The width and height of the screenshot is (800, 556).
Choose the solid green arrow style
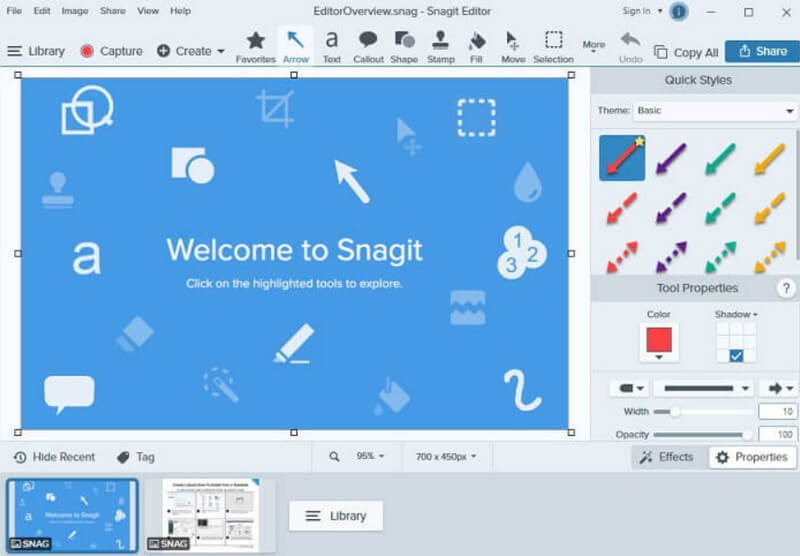click(720, 159)
